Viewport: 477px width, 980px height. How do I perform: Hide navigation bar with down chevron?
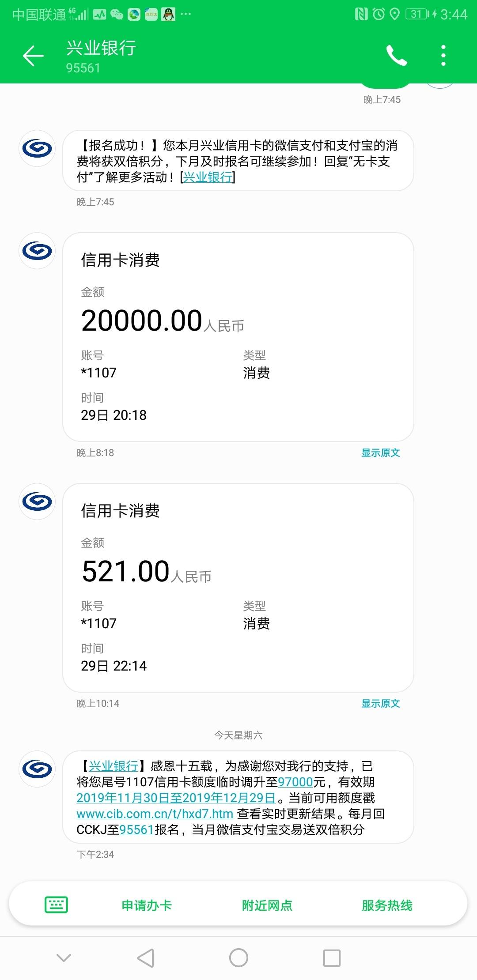tap(64, 958)
